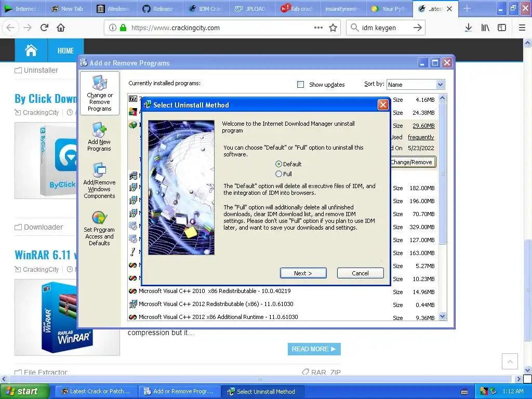
Task: Switch to the New Tab tab
Action: point(68,9)
